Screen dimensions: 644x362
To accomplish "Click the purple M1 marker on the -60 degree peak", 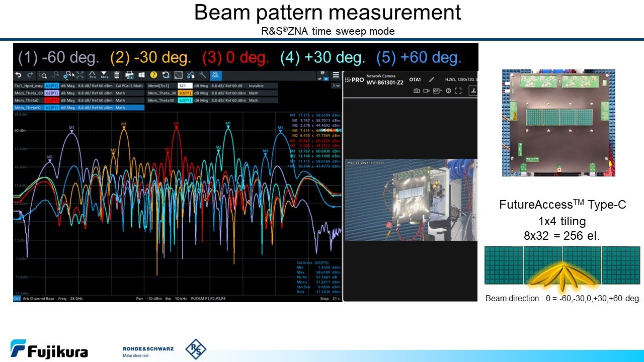I will (x=71, y=129).
